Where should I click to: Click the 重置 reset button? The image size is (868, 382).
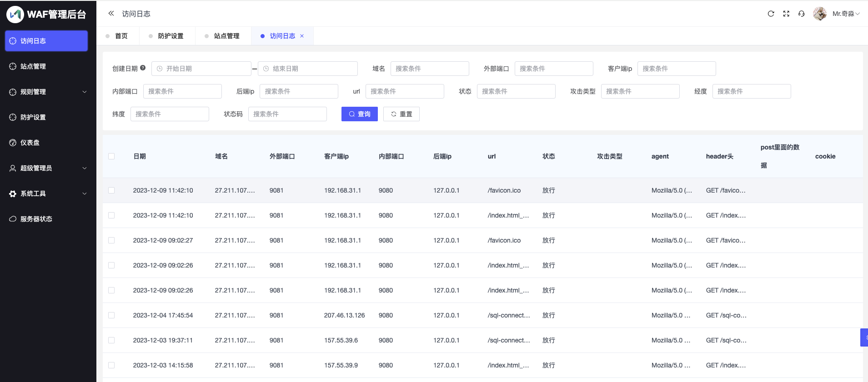pos(401,114)
